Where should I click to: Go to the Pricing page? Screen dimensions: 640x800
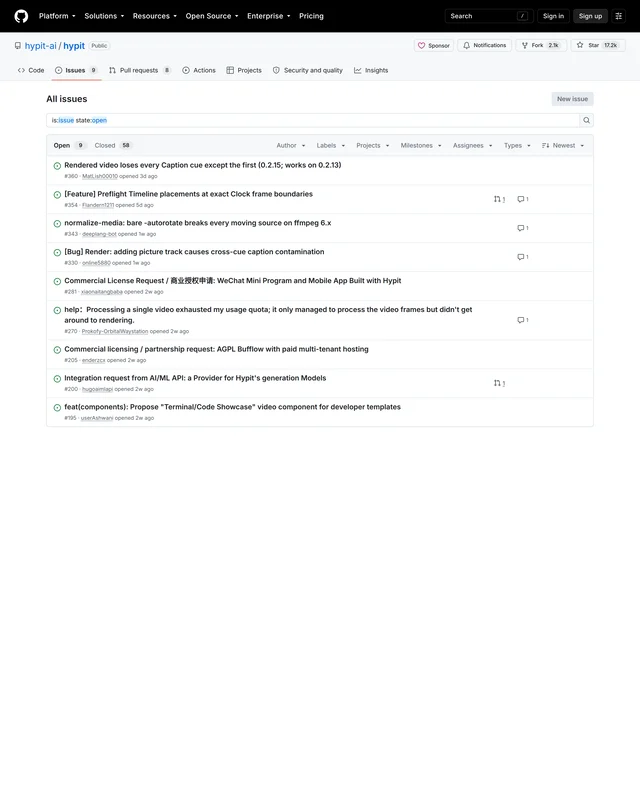point(311,16)
